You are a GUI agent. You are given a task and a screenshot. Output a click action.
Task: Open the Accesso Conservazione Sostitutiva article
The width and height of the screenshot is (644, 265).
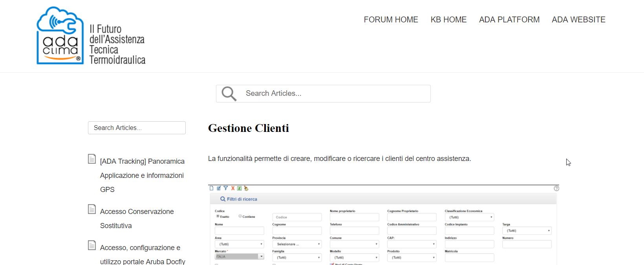(137, 219)
